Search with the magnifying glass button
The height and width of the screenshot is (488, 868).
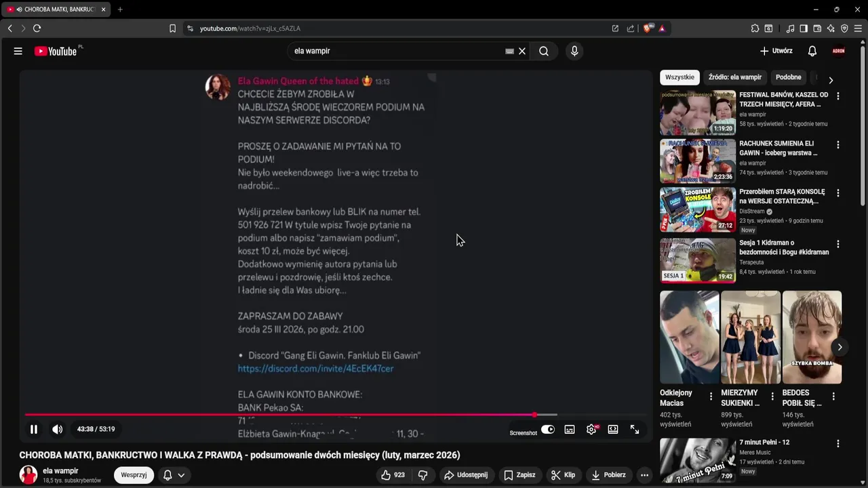[544, 51]
